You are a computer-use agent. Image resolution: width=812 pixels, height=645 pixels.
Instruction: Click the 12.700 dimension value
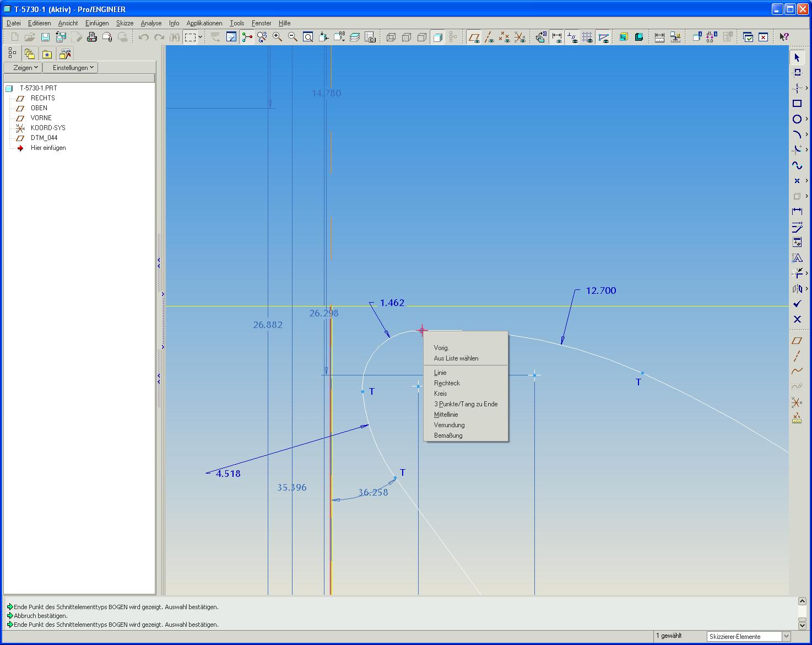point(600,291)
